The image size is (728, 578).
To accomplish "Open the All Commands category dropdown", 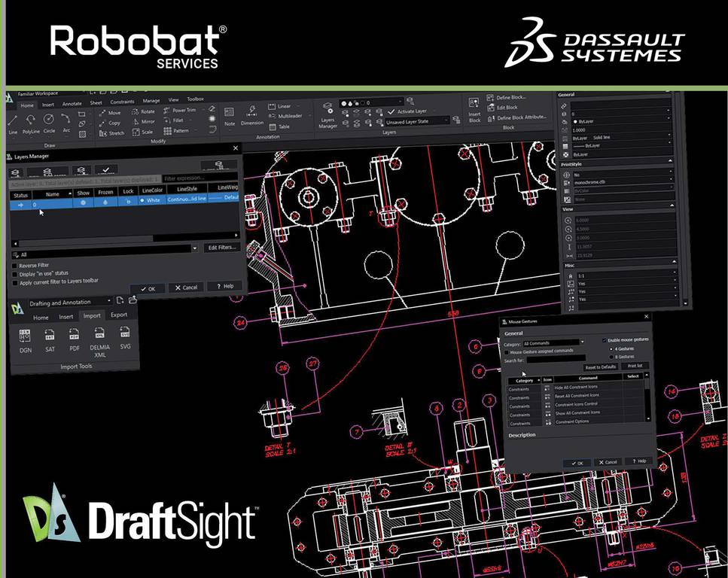I will [x=553, y=343].
